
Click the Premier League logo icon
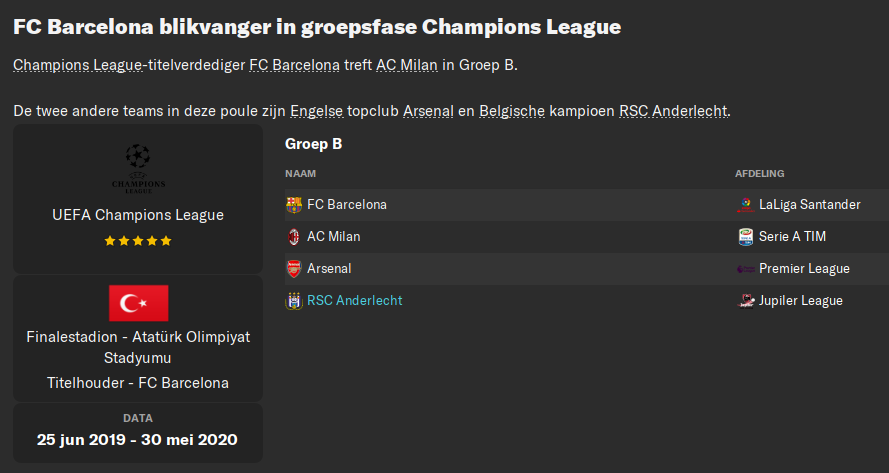click(745, 269)
